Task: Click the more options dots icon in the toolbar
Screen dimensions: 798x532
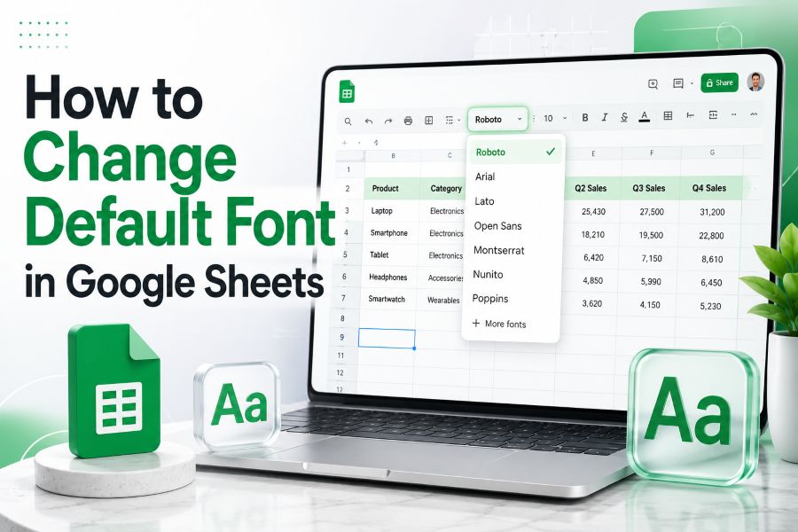Action: pyautogui.click(x=734, y=114)
